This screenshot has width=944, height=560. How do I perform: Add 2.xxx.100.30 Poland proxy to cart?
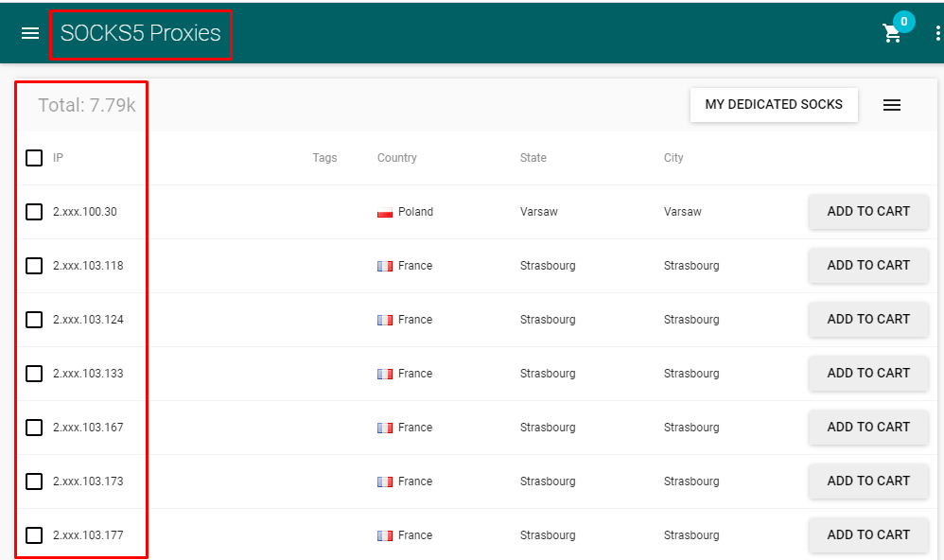click(x=868, y=211)
